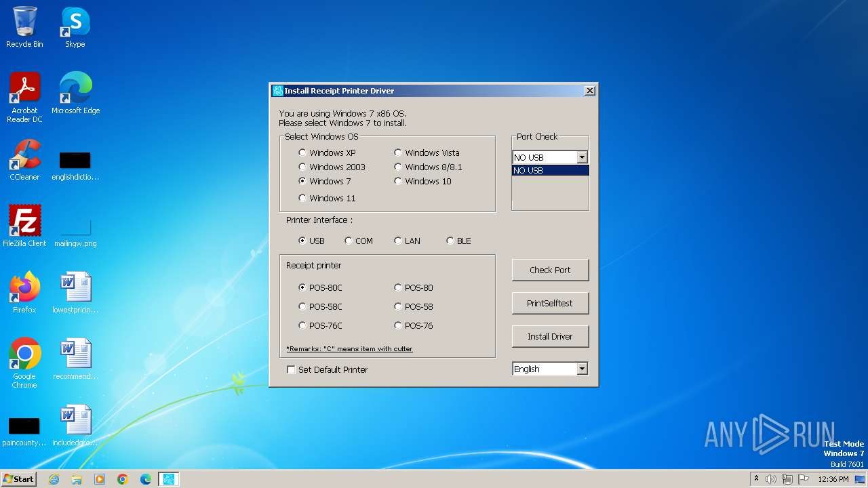Launch the FileZilla Client shortcut
This screenshot has width=868, height=488.
pyautogui.click(x=24, y=226)
